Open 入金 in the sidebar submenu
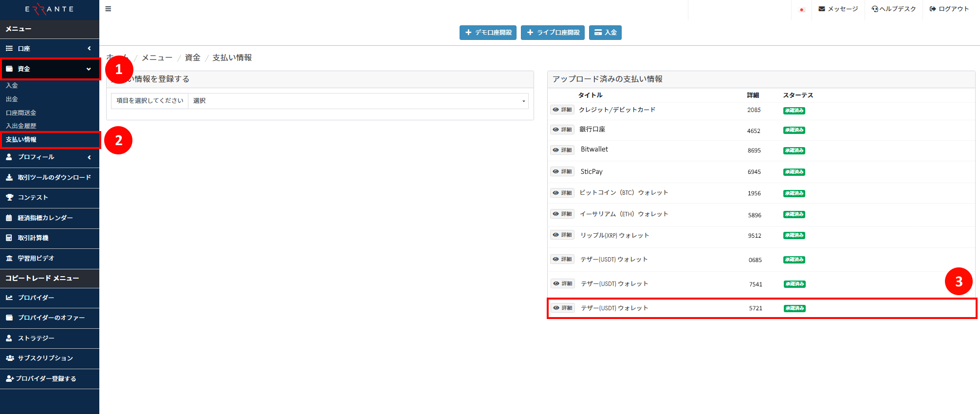This screenshot has width=980, height=414. tap(12, 85)
